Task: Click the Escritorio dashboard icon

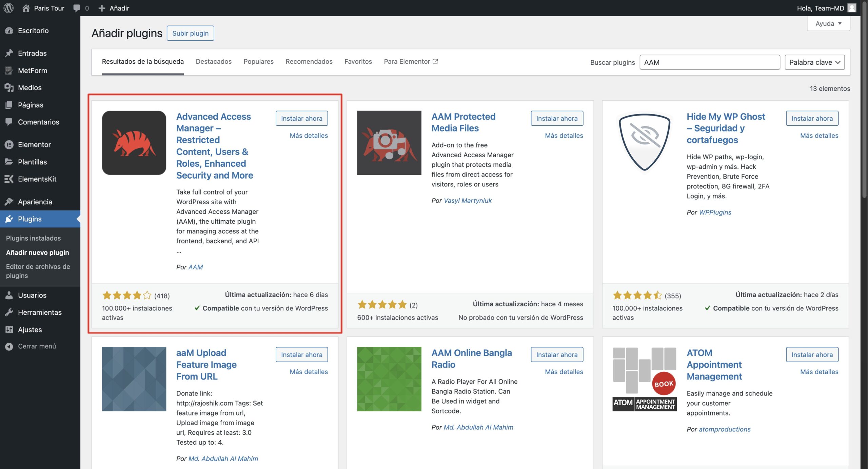Action: click(9, 30)
